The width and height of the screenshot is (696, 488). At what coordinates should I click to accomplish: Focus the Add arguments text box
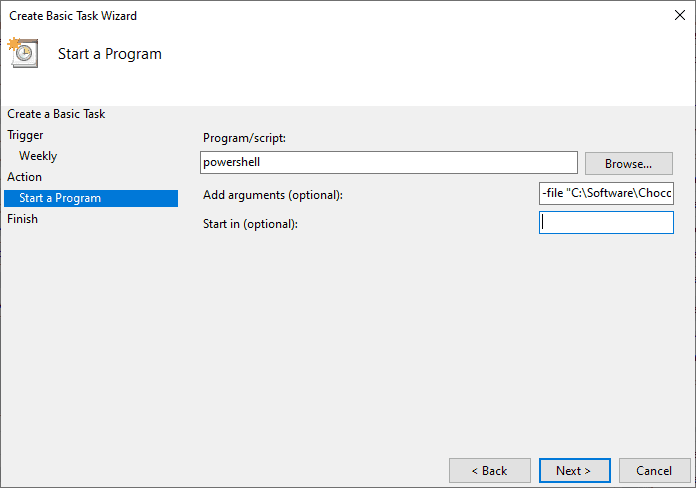(x=605, y=193)
